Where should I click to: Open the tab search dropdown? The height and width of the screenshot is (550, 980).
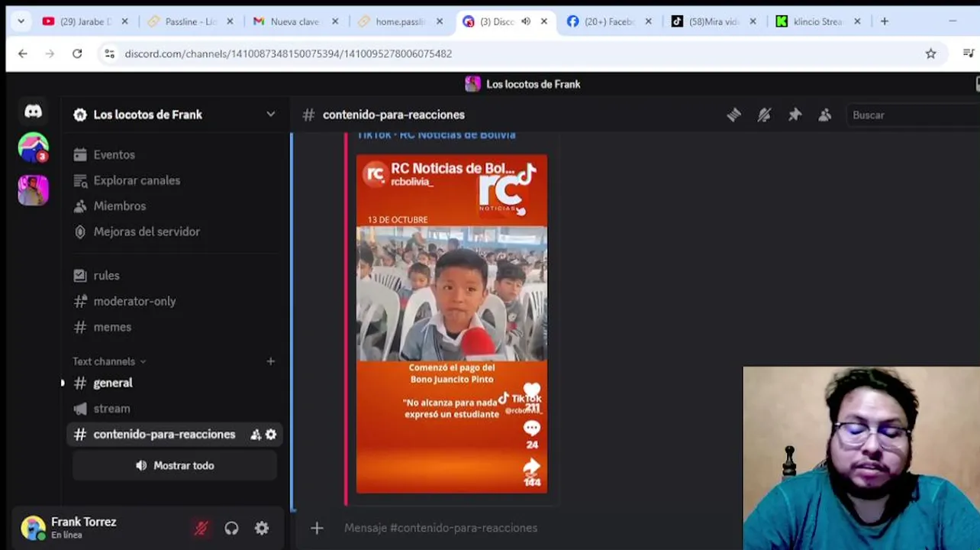[21, 21]
